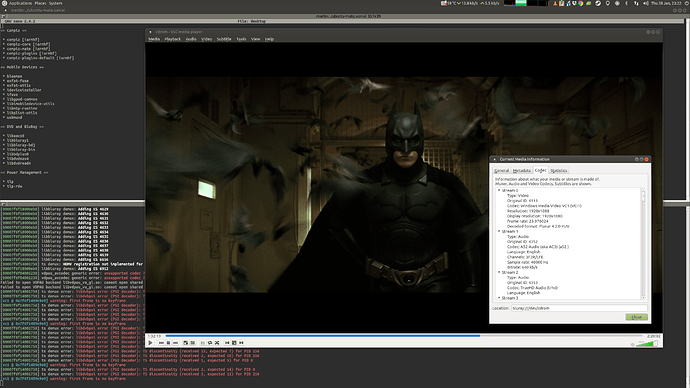Open the Media menu in VLC

click(x=154, y=39)
